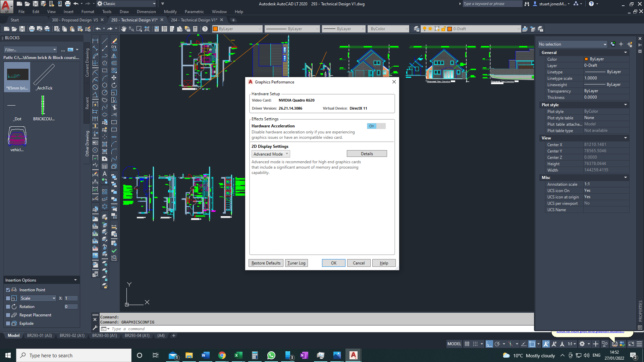Viewport: 644px width, 362px height.
Task: Click the Restore Defaults button
Action: [x=266, y=263]
